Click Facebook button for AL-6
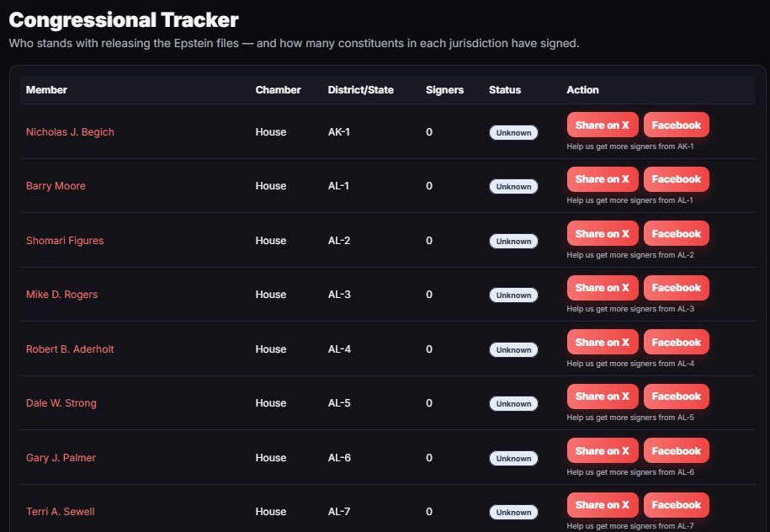The width and height of the screenshot is (770, 532). click(677, 451)
